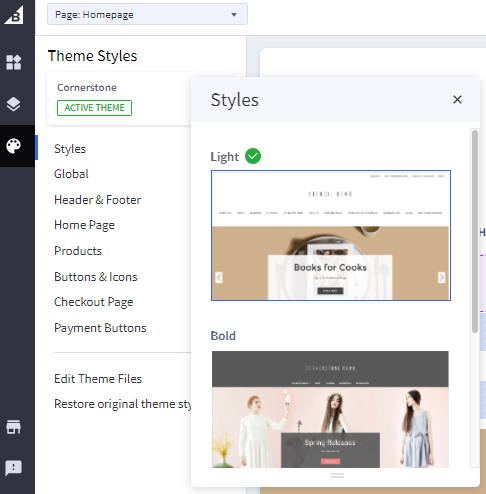Click the Styles panel vertical scrollbar
The width and height of the screenshot is (486, 494).
[x=475, y=231]
